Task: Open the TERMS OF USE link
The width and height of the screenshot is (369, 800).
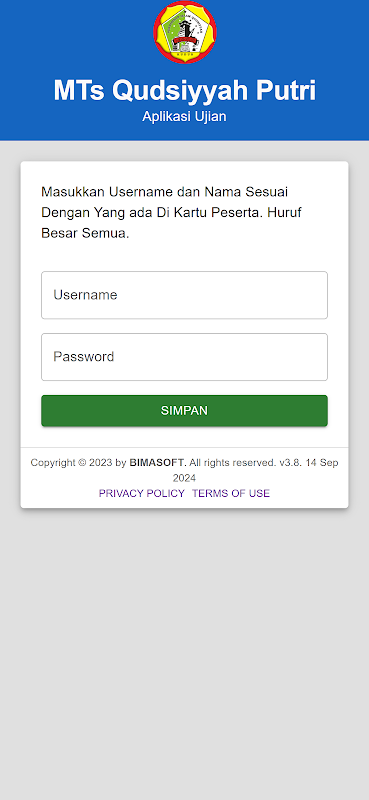Action: point(231,493)
